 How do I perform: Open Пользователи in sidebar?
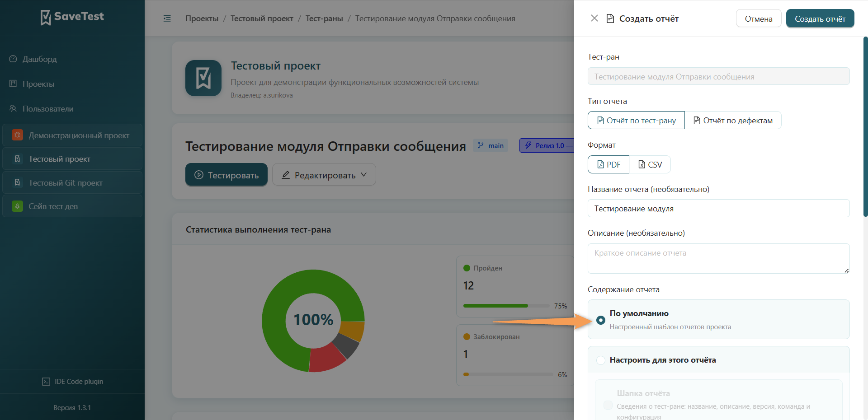[72, 108]
